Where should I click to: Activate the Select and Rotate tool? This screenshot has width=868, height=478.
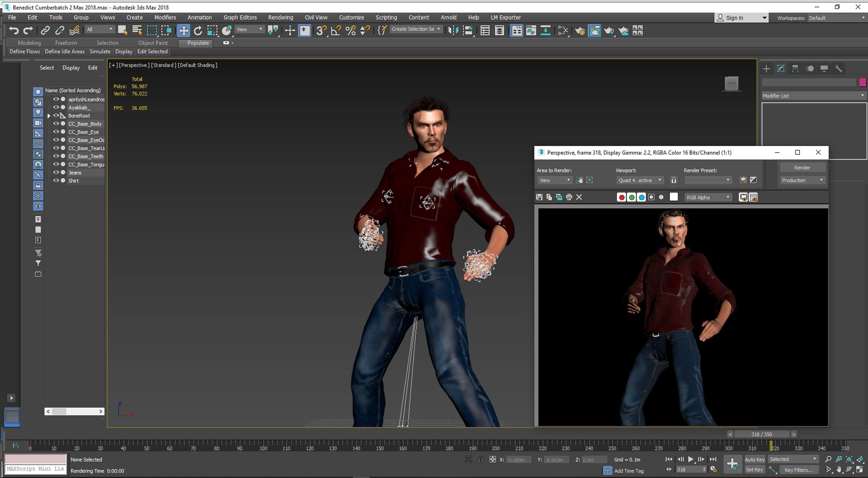coord(198,31)
